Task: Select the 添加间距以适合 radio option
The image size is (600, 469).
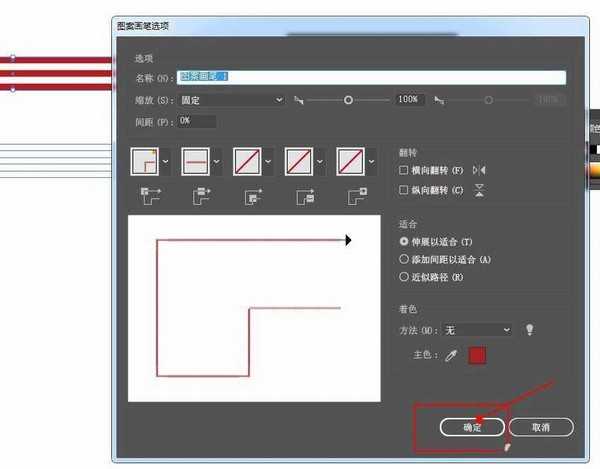Action: 404,259
